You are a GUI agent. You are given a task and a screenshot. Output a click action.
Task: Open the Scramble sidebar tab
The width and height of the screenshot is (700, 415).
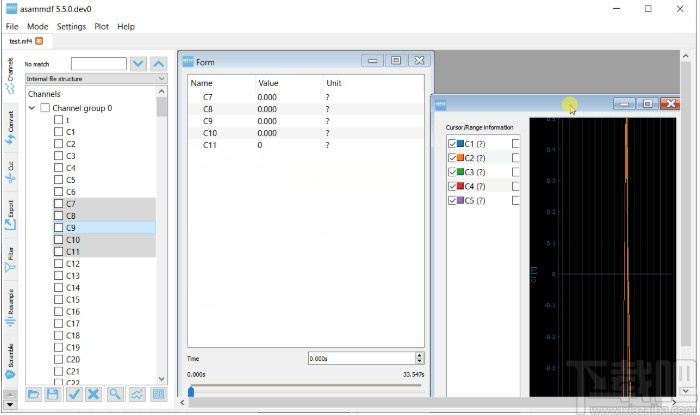[x=10, y=361]
